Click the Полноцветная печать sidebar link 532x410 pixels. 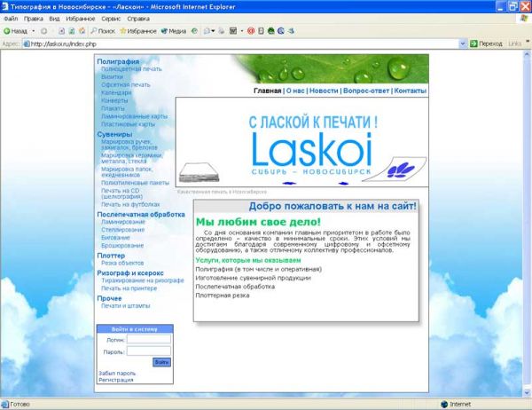point(131,69)
